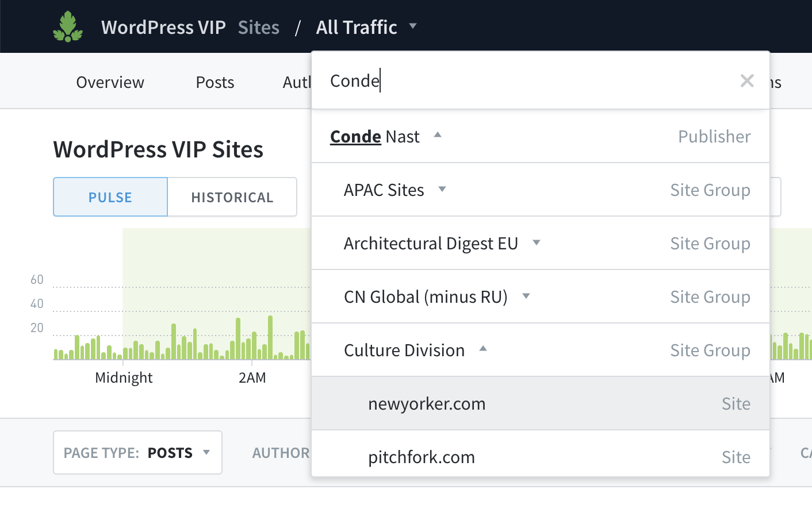The image size is (812, 524).
Task: Expand the APAC Sites group
Action: coord(442,189)
